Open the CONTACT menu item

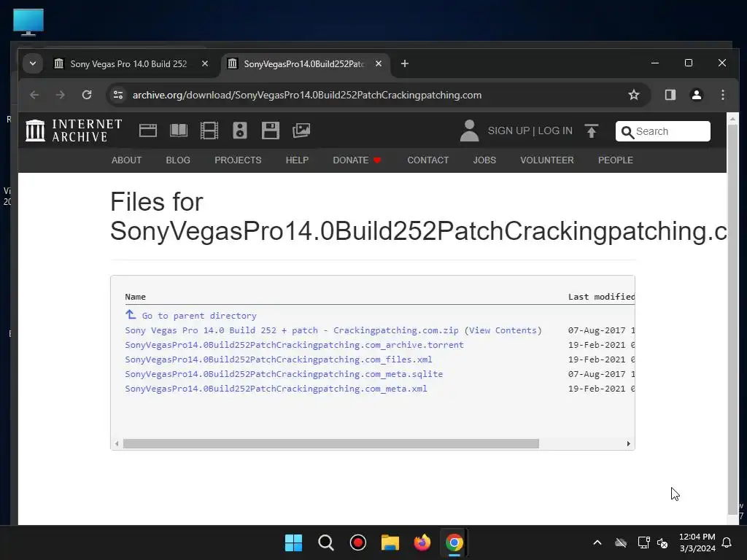[427, 160]
